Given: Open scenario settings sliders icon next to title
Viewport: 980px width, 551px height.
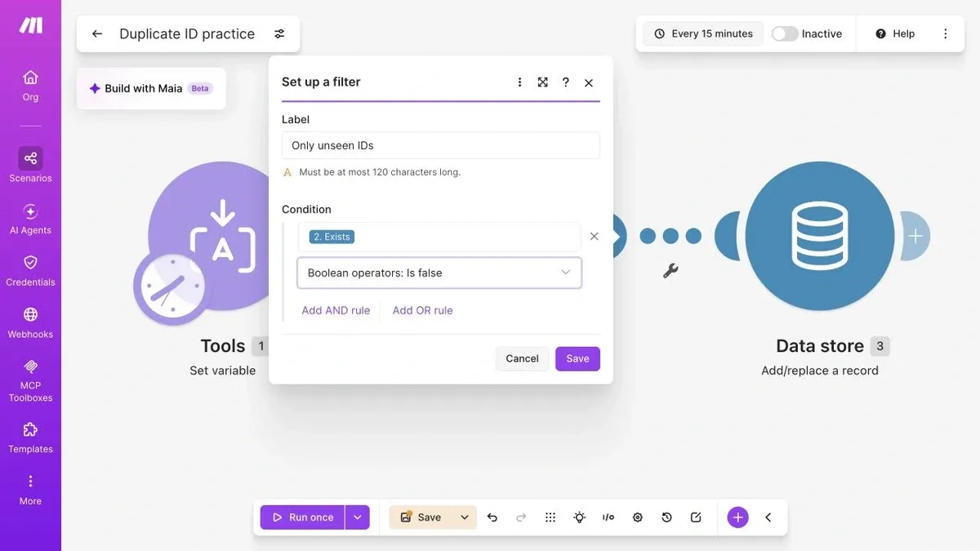Looking at the screenshot, I should [279, 33].
